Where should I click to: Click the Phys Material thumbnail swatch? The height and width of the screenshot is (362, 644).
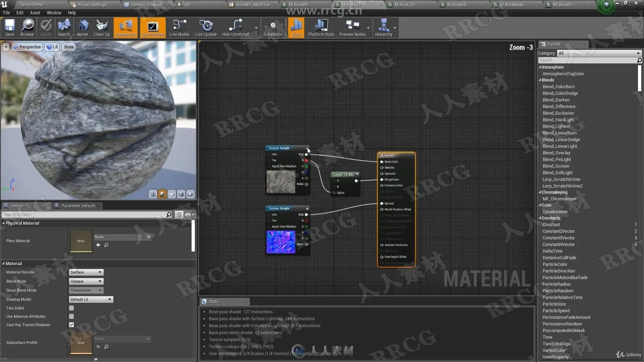(x=81, y=241)
